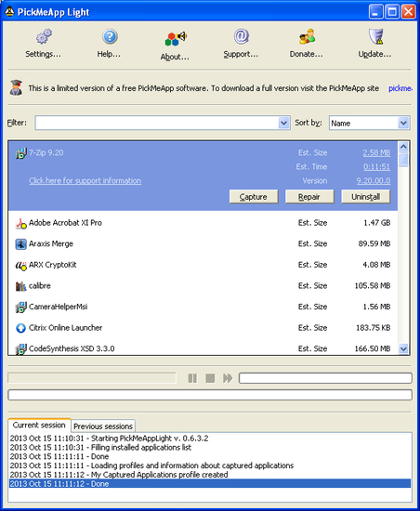Click the CameraHelperMsi installer icon

[20, 307]
